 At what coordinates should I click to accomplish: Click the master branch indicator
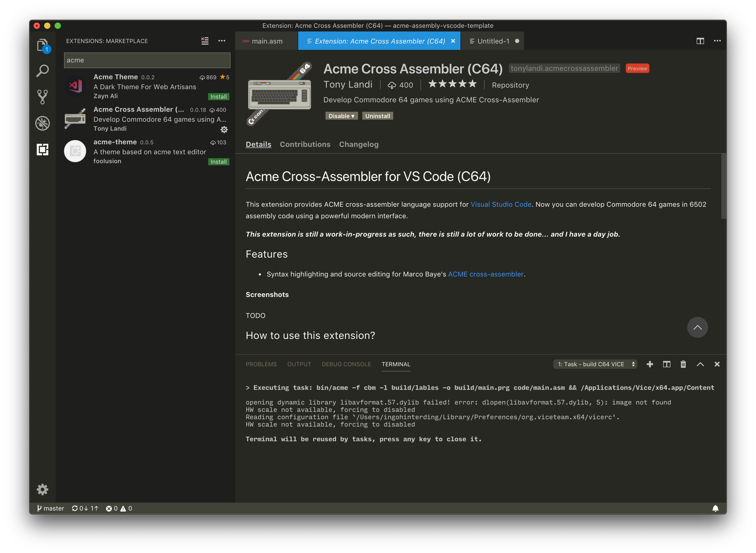tap(50, 508)
